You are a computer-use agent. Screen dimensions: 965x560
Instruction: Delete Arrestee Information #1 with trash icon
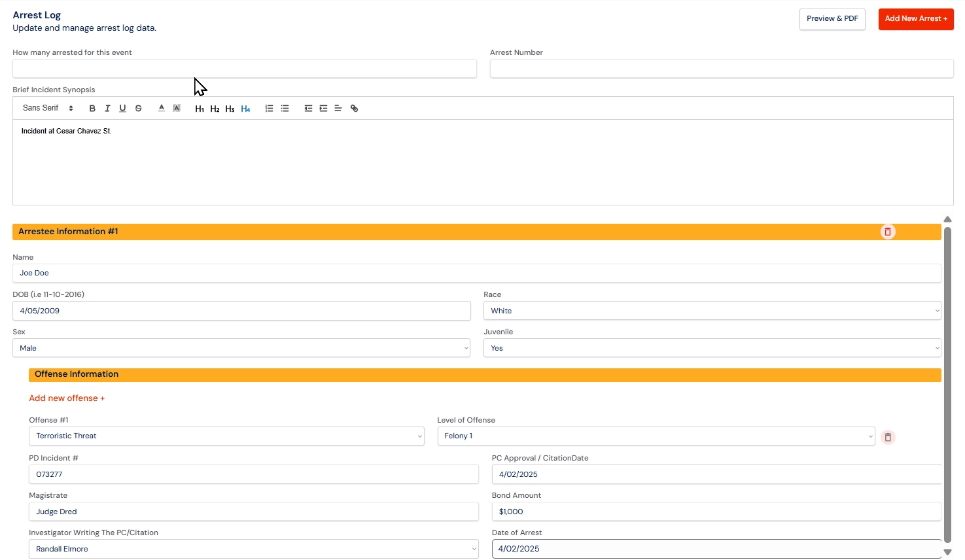[888, 232]
